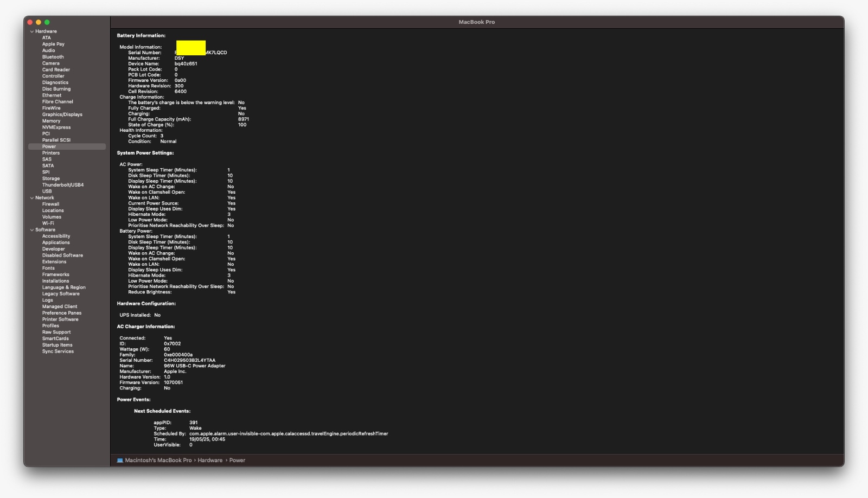Image resolution: width=868 pixels, height=498 pixels.
Task: Open Firewall under Network
Action: 51,205
